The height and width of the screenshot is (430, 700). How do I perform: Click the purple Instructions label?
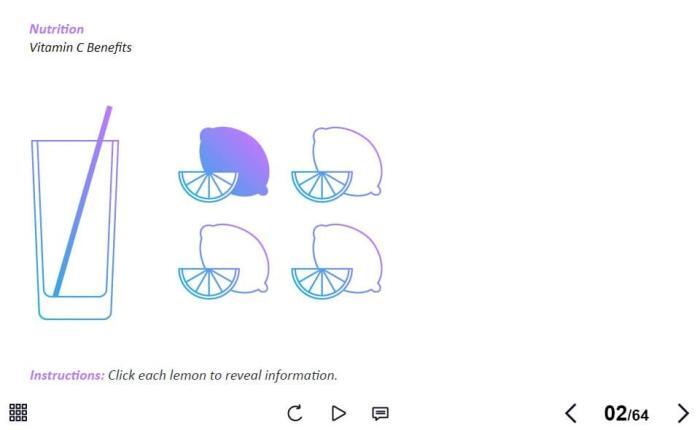(x=67, y=375)
